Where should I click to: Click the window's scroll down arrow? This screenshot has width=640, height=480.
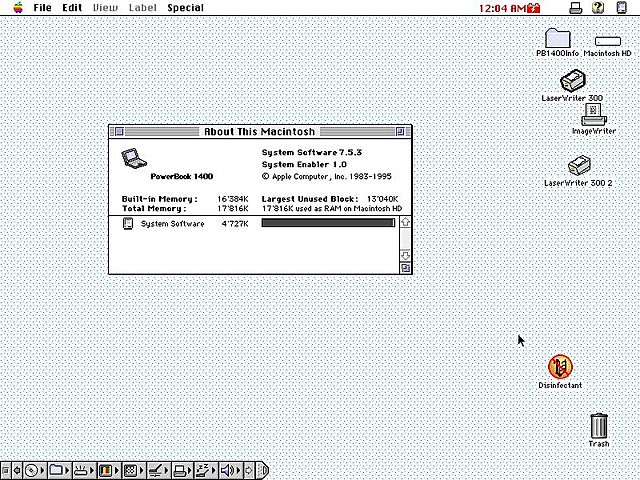405,256
